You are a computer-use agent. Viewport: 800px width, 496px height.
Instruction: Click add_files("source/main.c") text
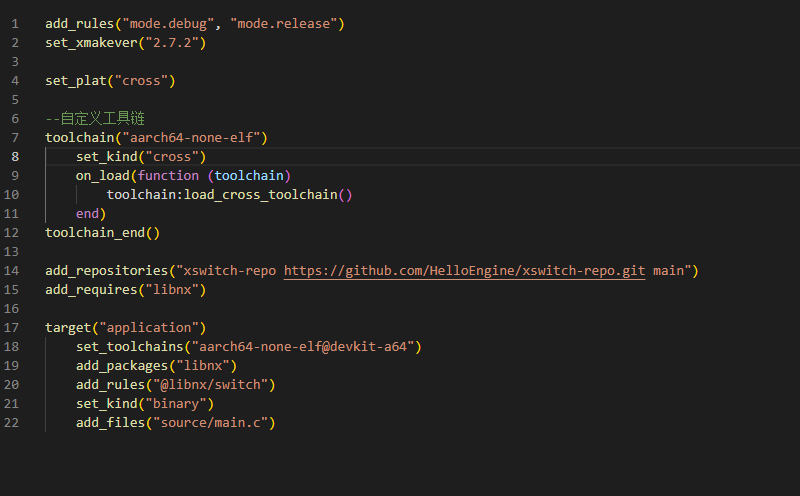point(176,423)
